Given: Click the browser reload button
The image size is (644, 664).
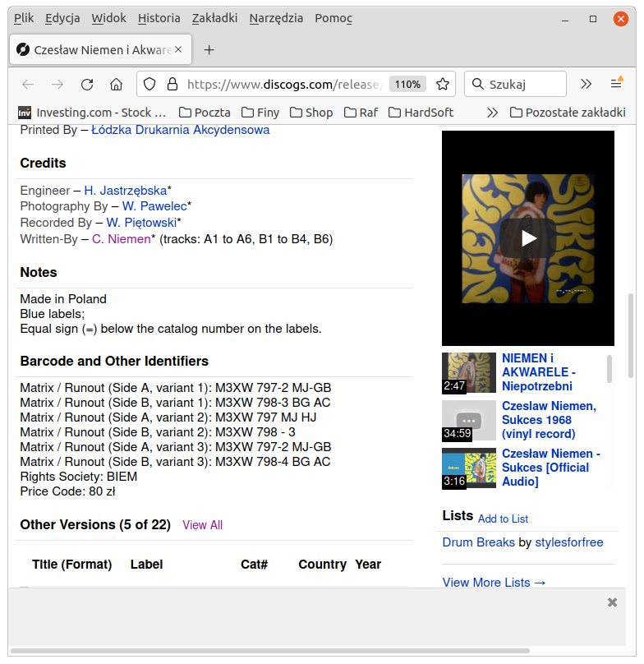Looking at the screenshot, I should pyautogui.click(x=86, y=84).
